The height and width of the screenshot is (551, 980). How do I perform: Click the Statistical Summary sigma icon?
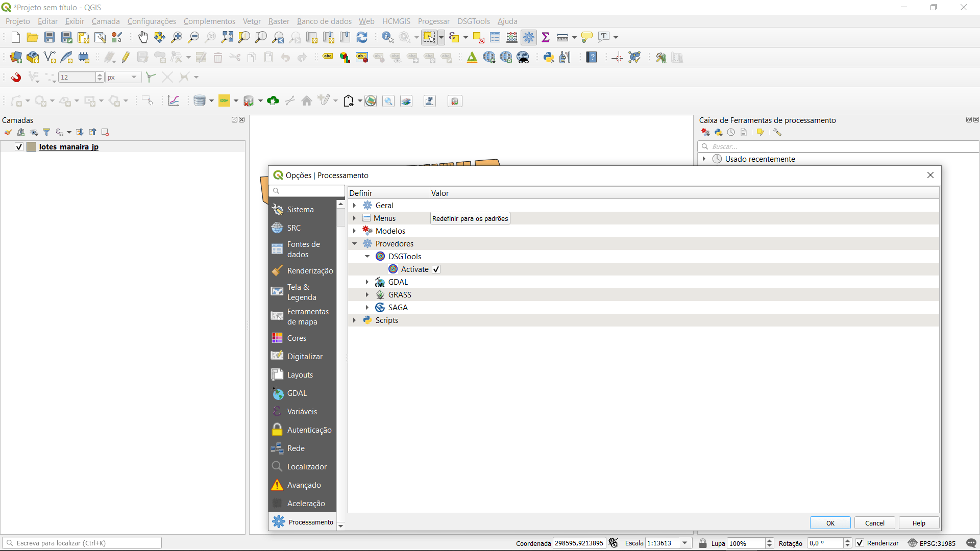click(546, 37)
